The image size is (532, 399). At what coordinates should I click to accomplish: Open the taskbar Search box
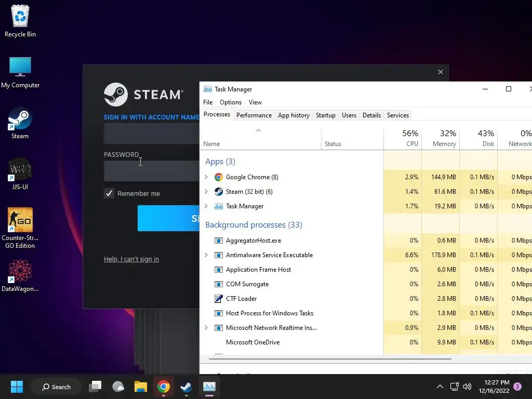56,387
